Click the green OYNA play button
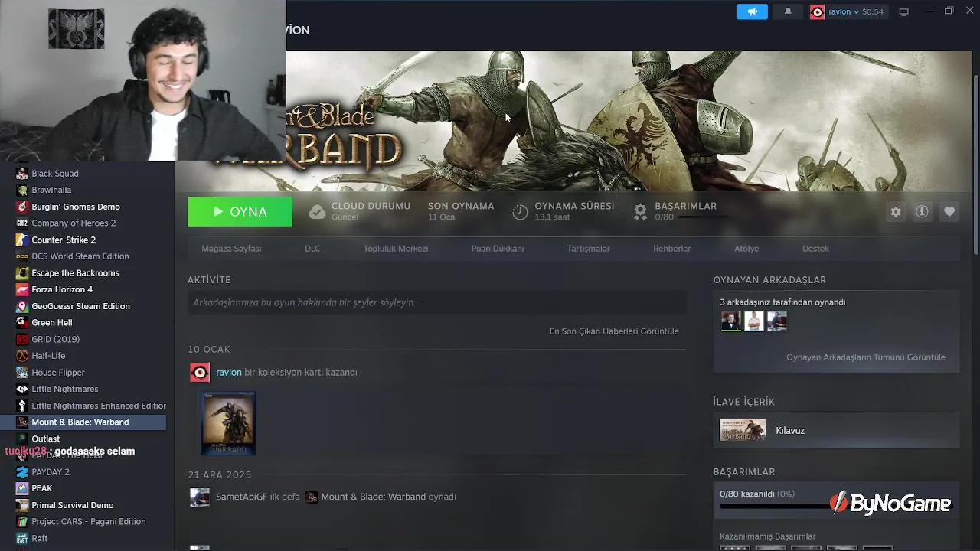 pyautogui.click(x=240, y=212)
